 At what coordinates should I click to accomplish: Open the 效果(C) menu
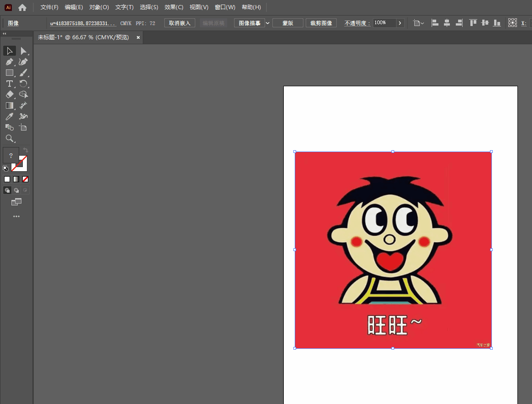[174, 7]
